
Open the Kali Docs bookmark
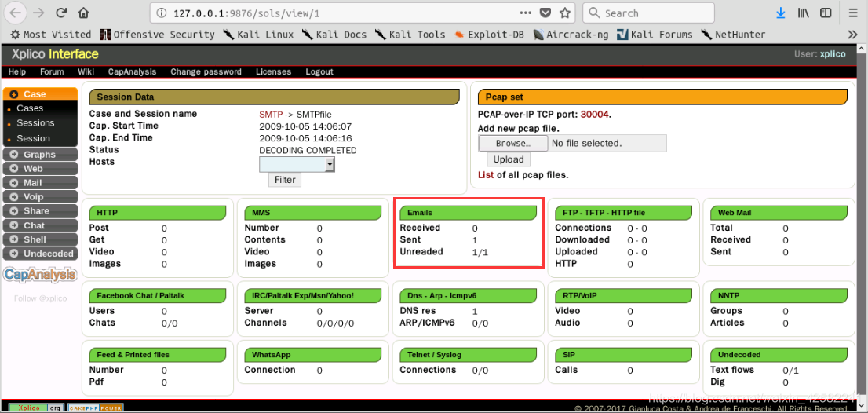pyautogui.click(x=334, y=35)
